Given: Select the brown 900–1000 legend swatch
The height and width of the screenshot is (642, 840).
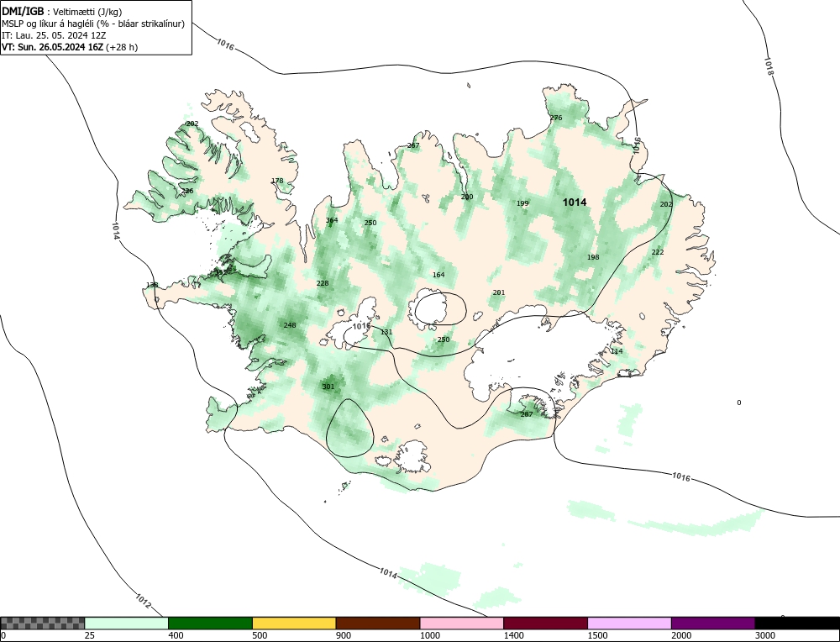Looking at the screenshot, I should point(378,624).
